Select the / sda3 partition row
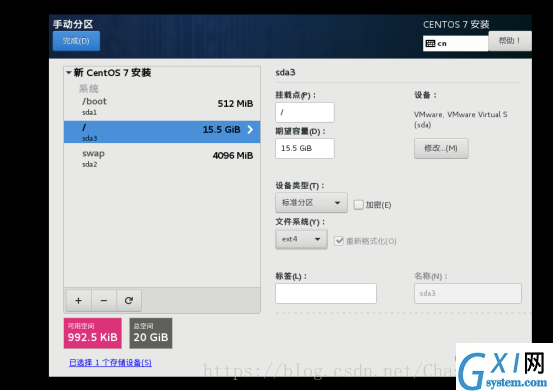The width and height of the screenshot is (554, 391). pos(162,132)
